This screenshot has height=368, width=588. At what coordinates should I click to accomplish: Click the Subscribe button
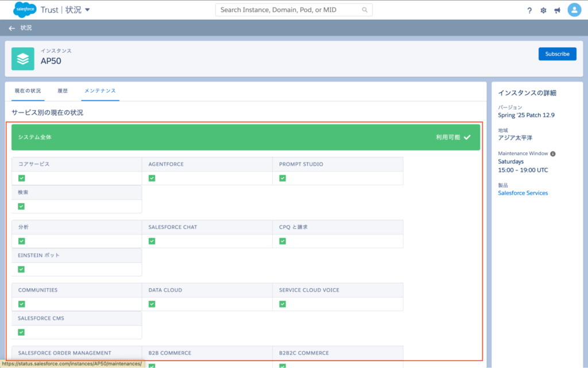click(x=557, y=54)
